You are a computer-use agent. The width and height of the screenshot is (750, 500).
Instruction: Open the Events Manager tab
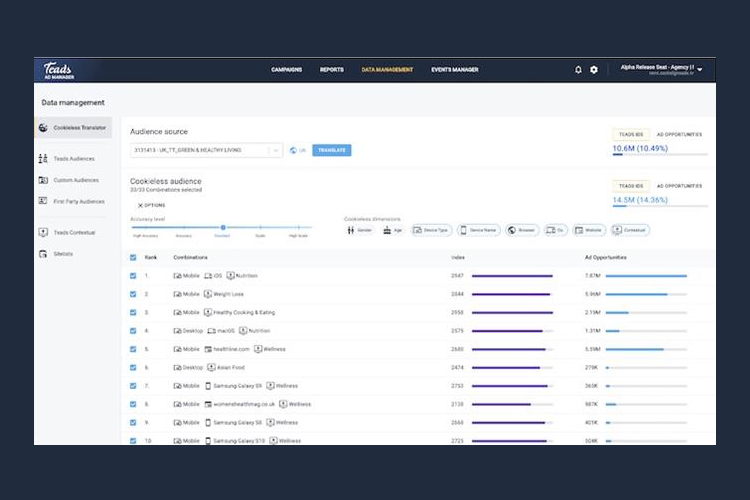point(454,70)
